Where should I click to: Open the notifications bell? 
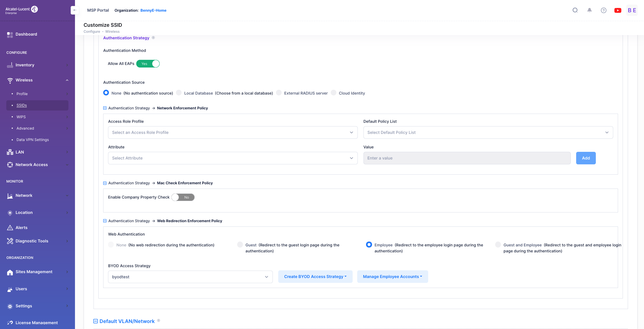pyautogui.click(x=589, y=10)
